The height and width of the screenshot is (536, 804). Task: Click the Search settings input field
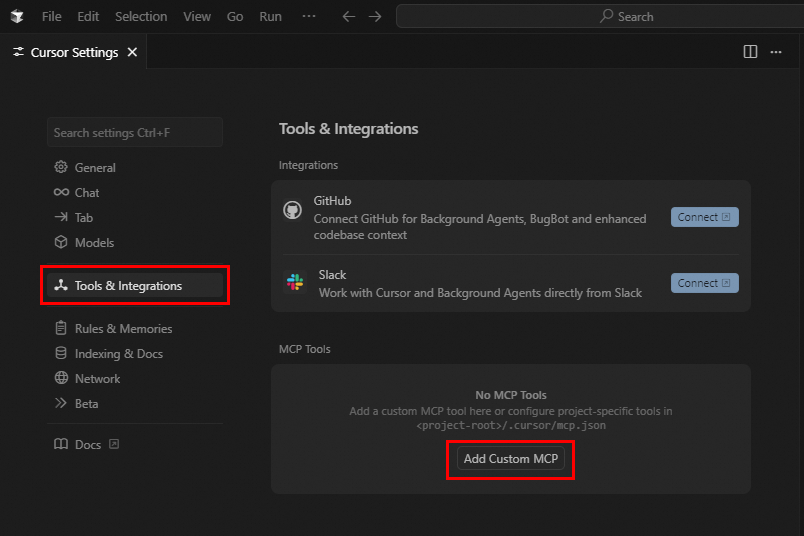coord(134,132)
